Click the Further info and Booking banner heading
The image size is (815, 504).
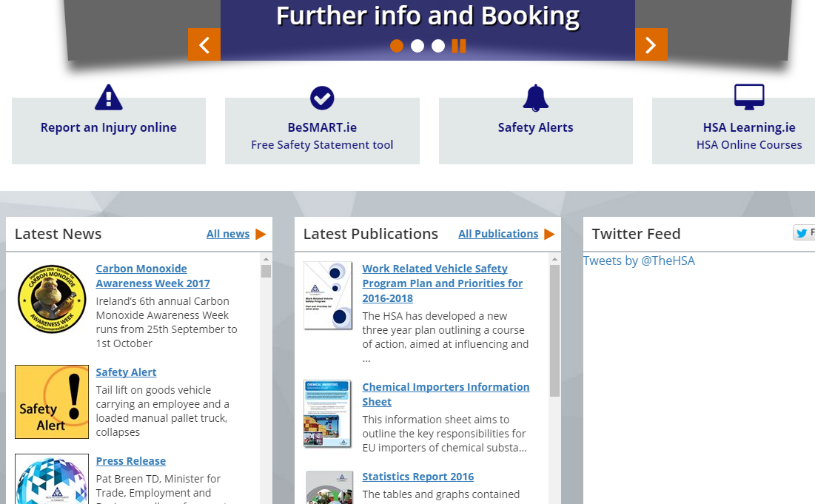(428, 16)
